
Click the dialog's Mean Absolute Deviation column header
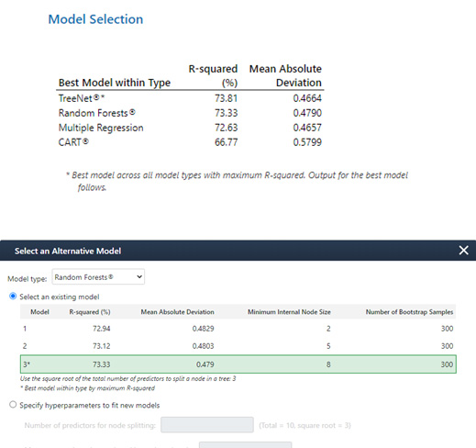coord(177,312)
